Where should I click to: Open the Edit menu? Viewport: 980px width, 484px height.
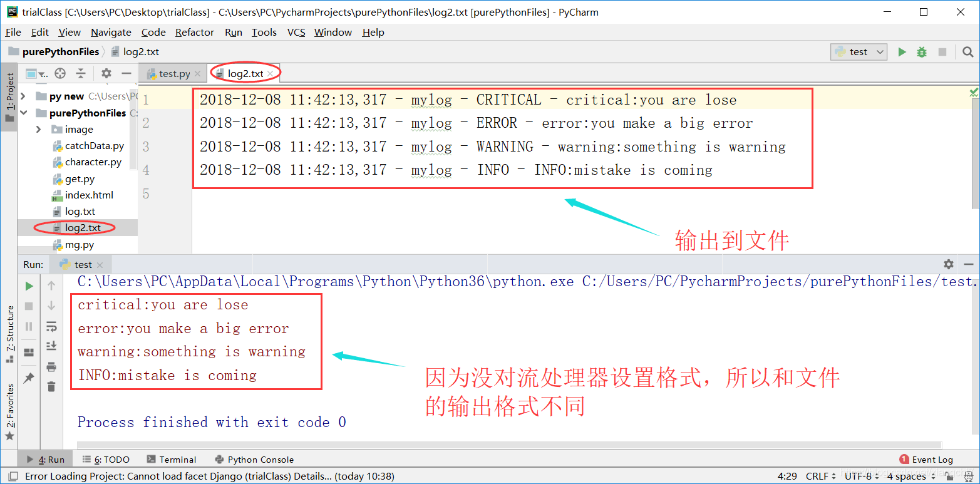[40, 33]
